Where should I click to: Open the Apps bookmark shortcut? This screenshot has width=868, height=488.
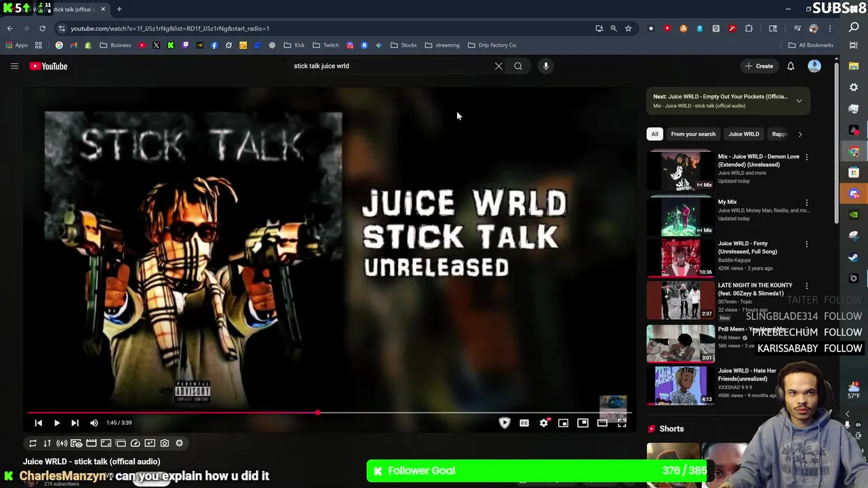point(16,45)
